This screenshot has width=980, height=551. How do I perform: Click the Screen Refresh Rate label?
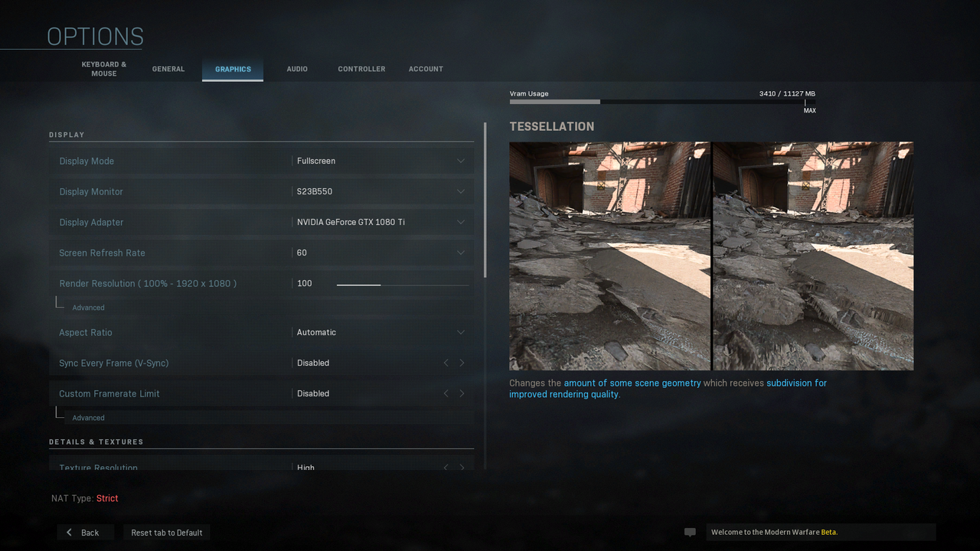point(102,253)
